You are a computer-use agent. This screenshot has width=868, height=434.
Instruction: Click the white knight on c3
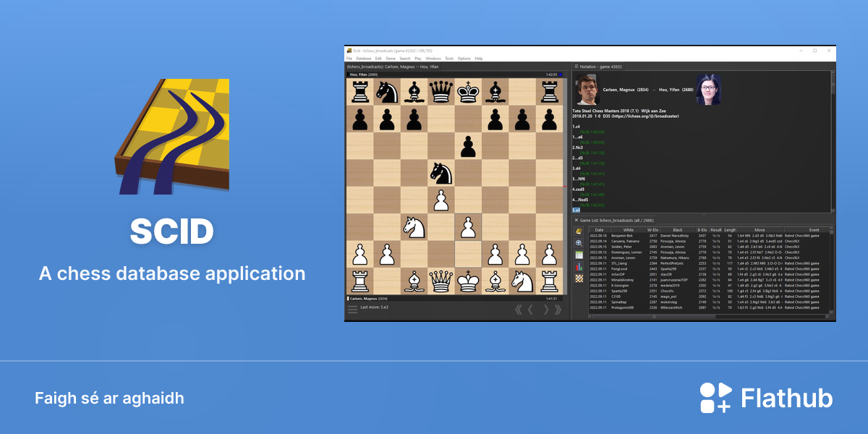(414, 226)
